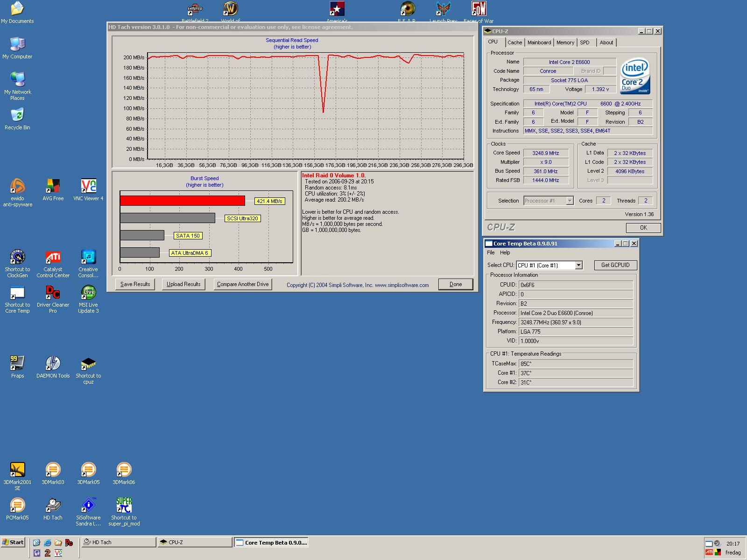Screen dimensions: 747x560
Task: Open the ClockGen shortcut on desktop
Action: coord(17,263)
